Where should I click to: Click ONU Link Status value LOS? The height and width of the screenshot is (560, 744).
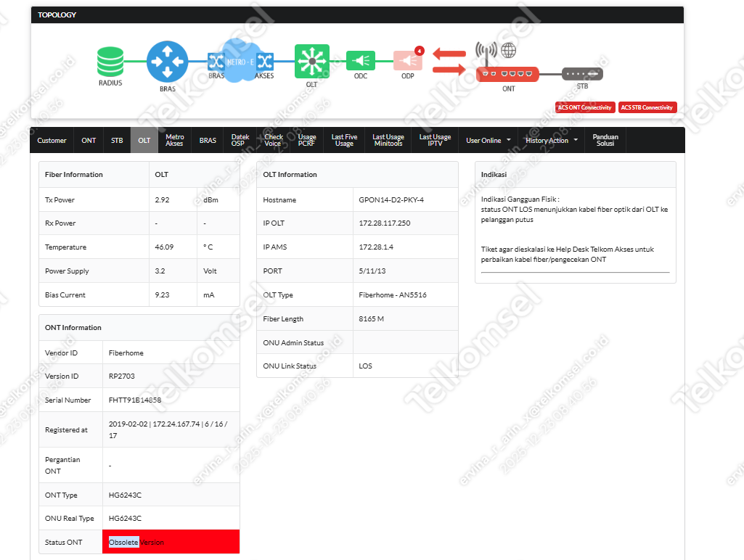(365, 366)
